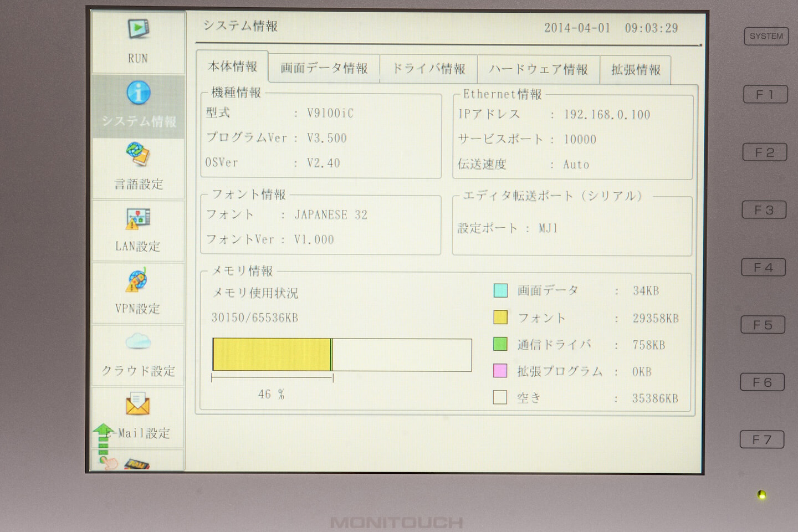Open LAN設定 network settings

click(138, 230)
